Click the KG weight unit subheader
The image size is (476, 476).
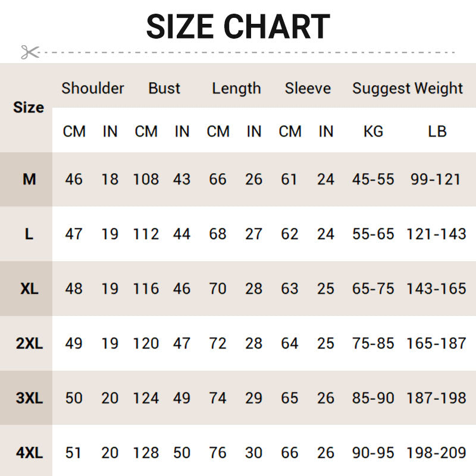pos(373,131)
